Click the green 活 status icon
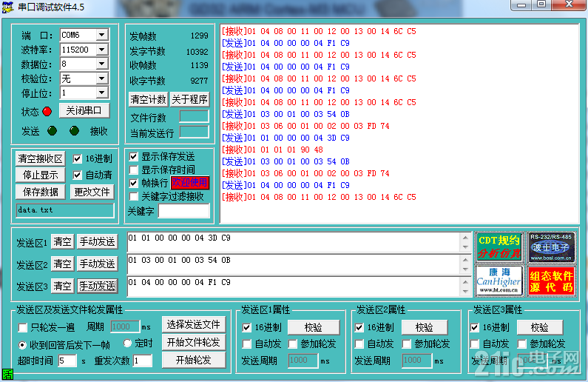Screen dimensions: 588x382 (x=7, y=375)
